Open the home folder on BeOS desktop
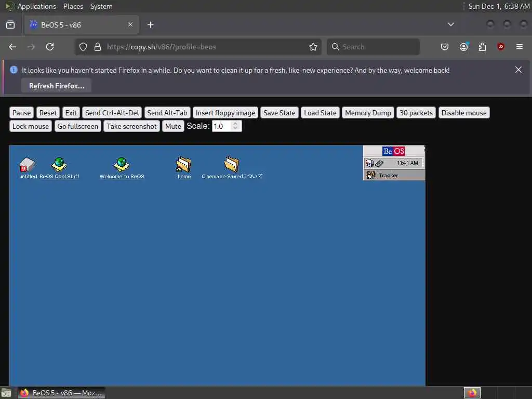The image size is (532, 399). pos(184,165)
